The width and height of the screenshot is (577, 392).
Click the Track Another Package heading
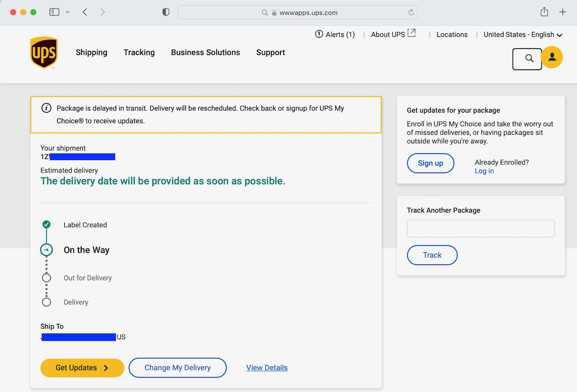(444, 210)
